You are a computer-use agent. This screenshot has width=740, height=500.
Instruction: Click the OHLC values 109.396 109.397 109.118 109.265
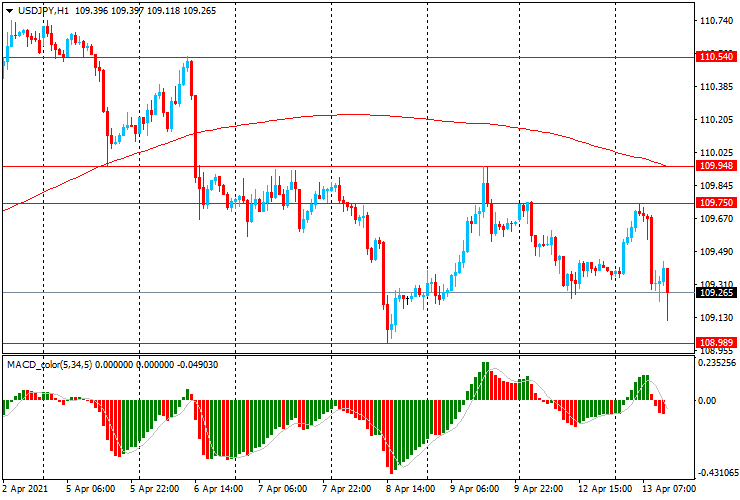click(x=145, y=10)
